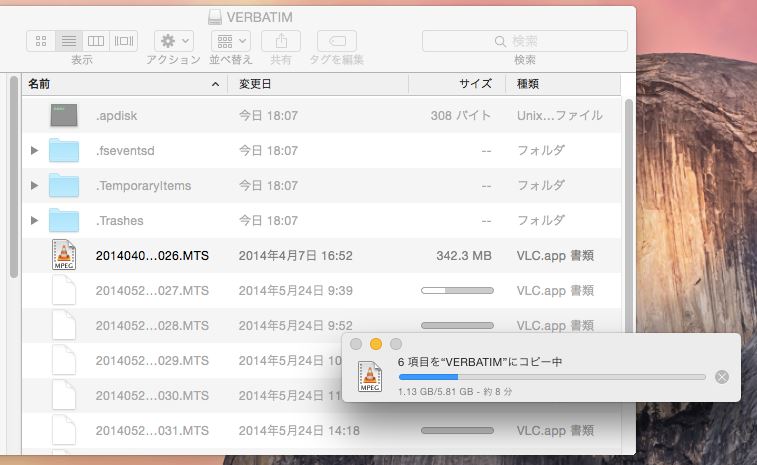Expand the .TemporaryItems folder triangle
Image resolution: width=757 pixels, height=465 pixels.
coord(35,186)
